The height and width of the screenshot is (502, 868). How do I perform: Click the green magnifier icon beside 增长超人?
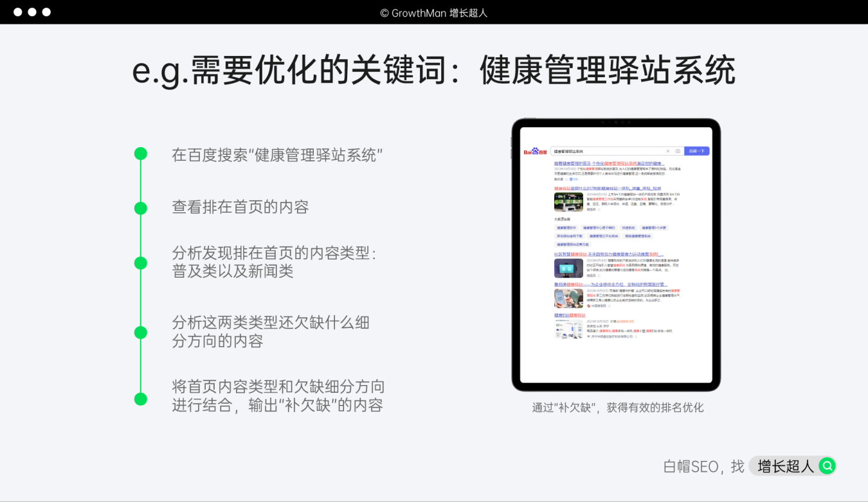[x=827, y=466]
